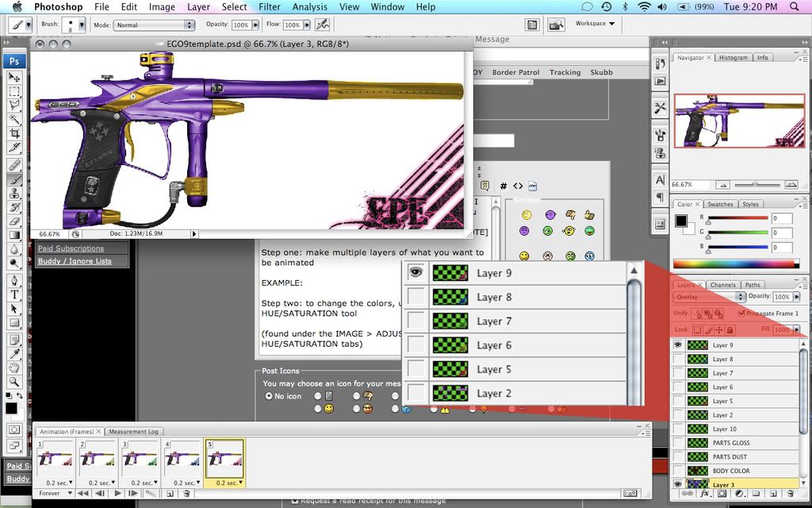812x508 pixels.
Task: Open the Brush preset picker dropdown
Action: [x=82, y=25]
